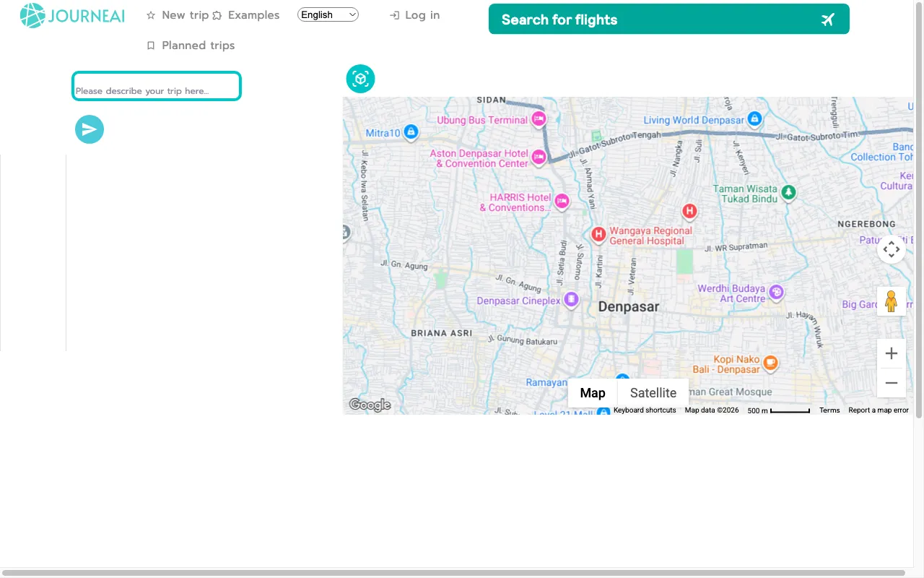
Task: Open map Terms link
Action: [829, 410]
